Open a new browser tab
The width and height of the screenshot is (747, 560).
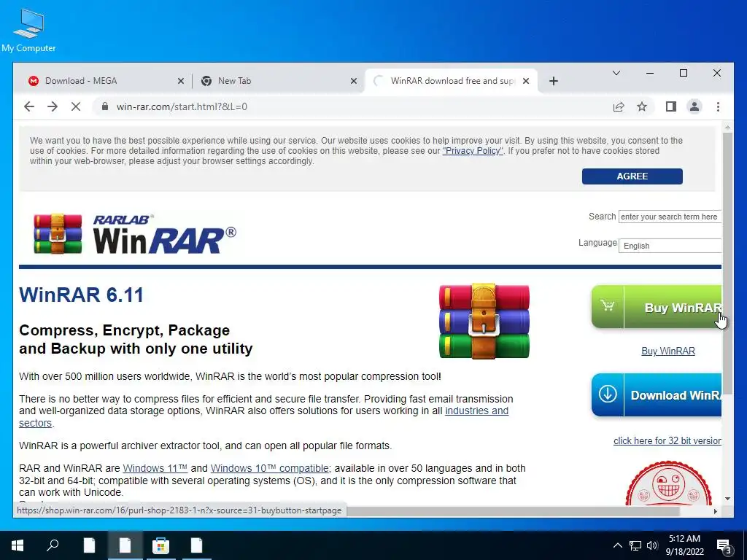click(553, 81)
